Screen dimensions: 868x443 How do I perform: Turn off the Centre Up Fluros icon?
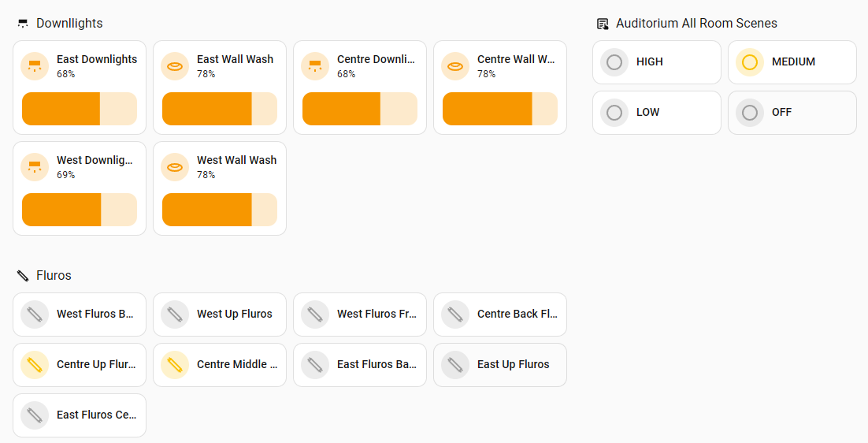pyautogui.click(x=35, y=365)
